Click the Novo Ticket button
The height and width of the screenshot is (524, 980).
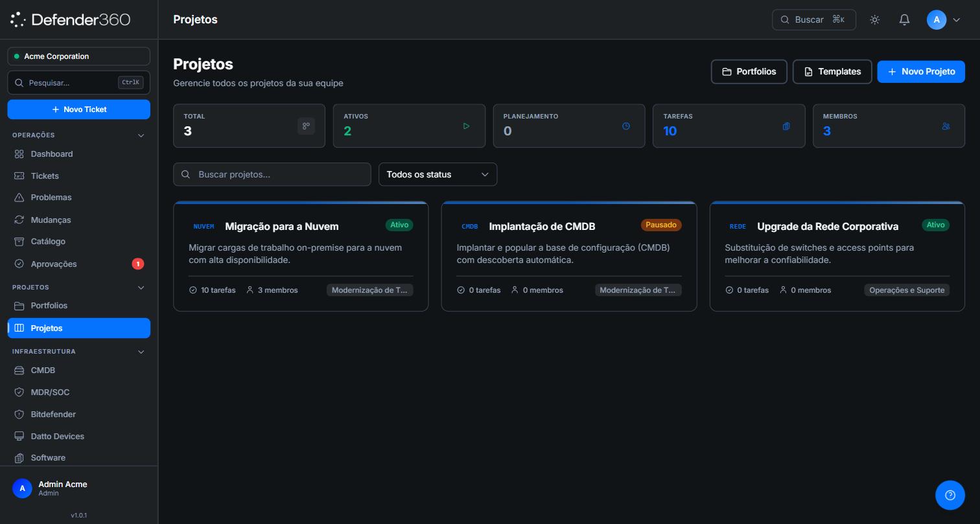pos(78,109)
